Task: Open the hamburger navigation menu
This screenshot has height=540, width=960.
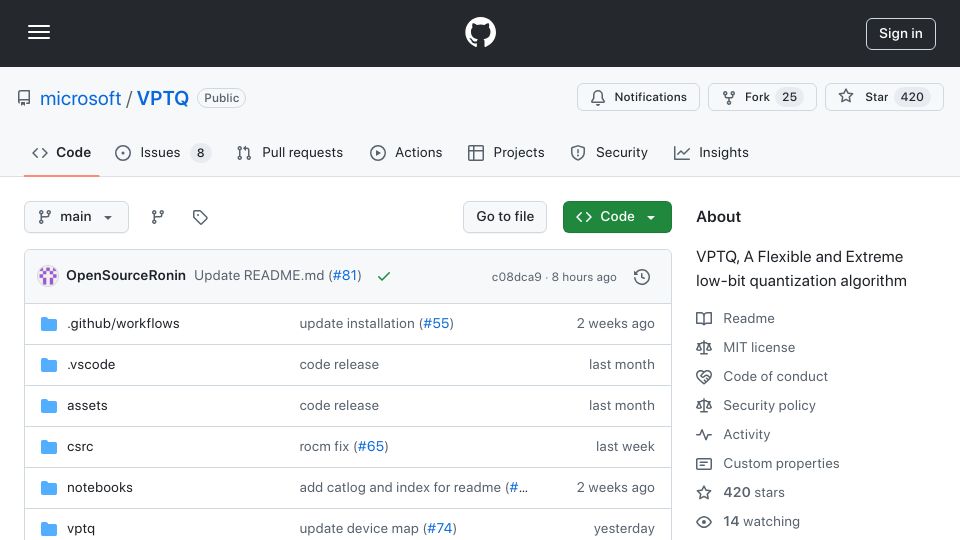Action: (39, 32)
